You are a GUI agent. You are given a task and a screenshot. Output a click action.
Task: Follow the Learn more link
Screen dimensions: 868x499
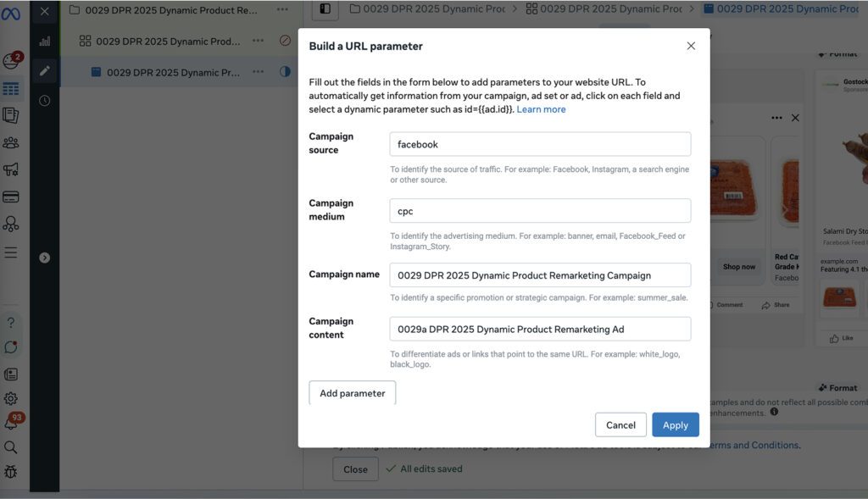pos(541,109)
